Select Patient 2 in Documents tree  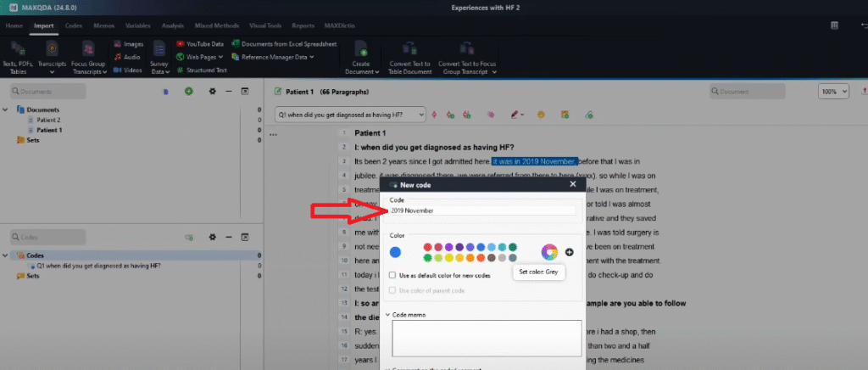48,120
